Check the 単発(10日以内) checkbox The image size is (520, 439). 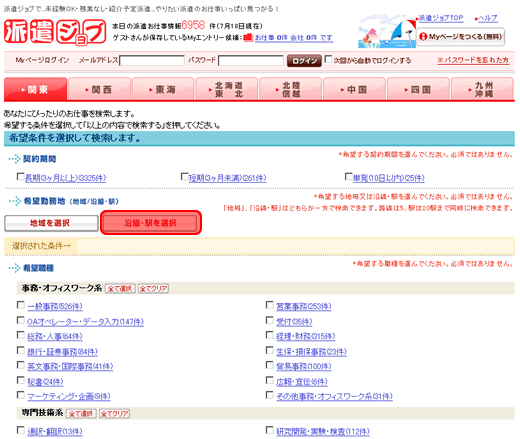tap(348, 176)
